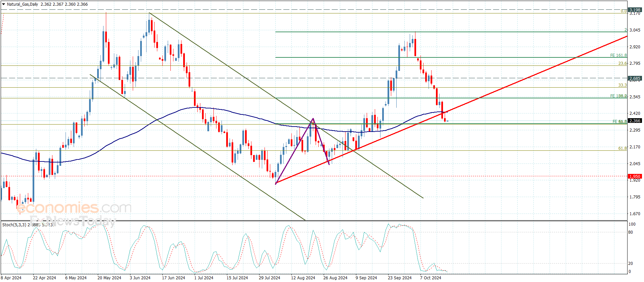Click the economies.com watermark logo

74,208
